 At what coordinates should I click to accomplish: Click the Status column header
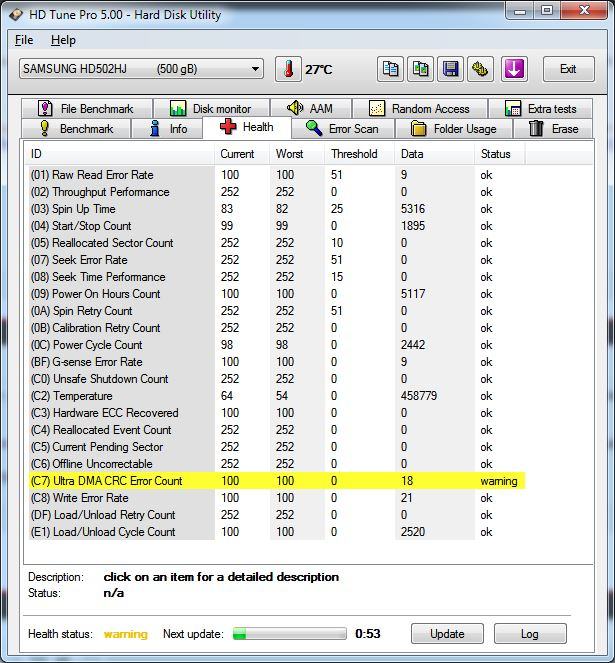tap(500, 154)
